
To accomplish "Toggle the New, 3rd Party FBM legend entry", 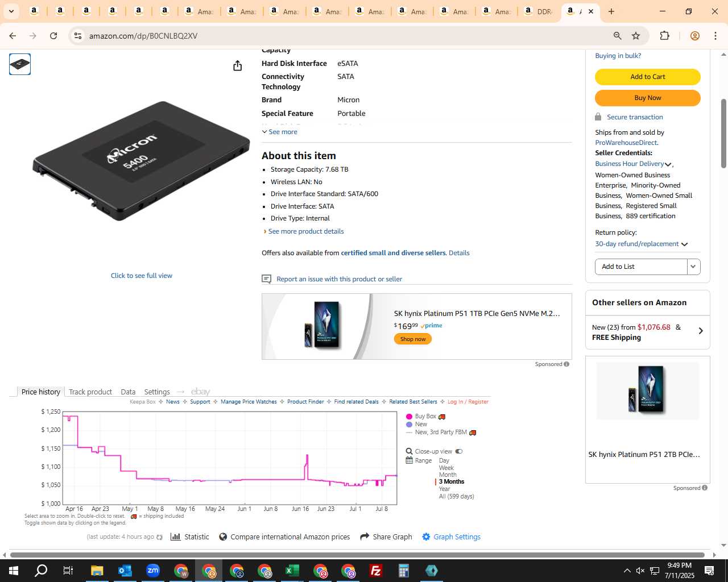I will (x=441, y=433).
